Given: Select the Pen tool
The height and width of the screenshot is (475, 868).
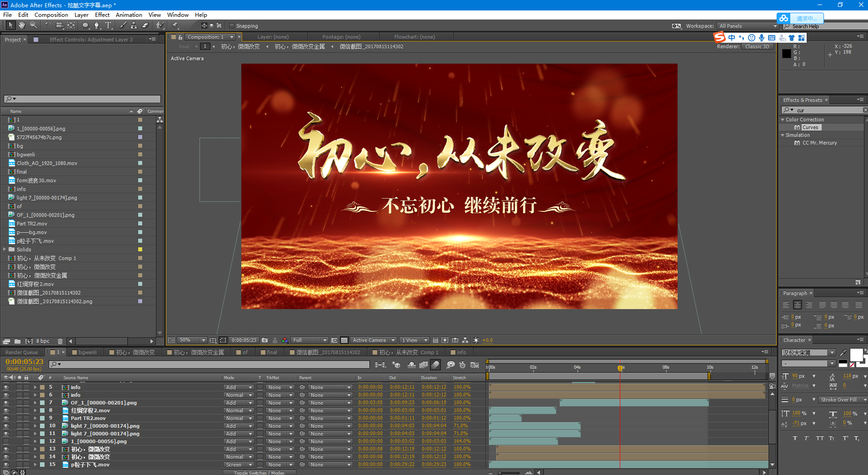Looking at the screenshot, I should 96,25.
